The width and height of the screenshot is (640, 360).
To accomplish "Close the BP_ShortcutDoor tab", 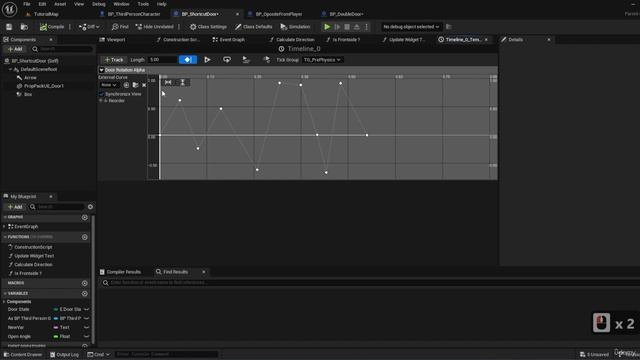I will [x=238, y=14].
